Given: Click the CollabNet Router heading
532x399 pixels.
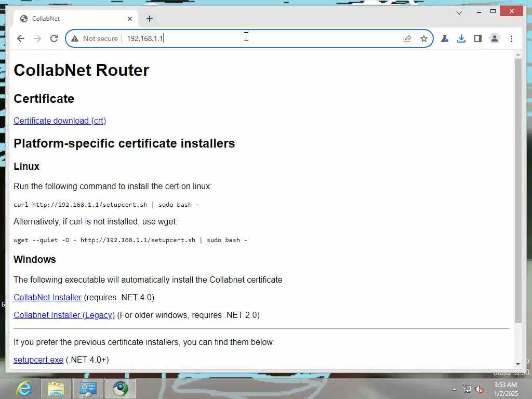Looking at the screenshot, I should coord(82,70).
